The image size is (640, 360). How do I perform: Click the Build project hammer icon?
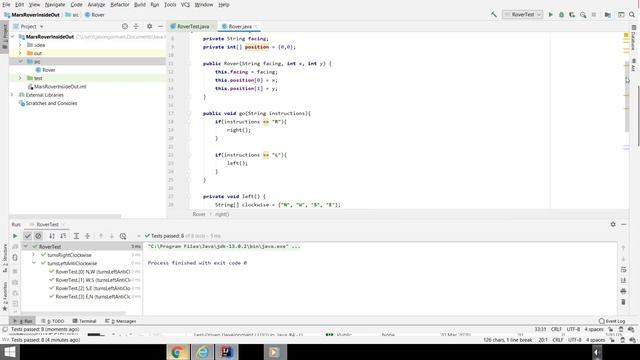(x=493, y=15)
